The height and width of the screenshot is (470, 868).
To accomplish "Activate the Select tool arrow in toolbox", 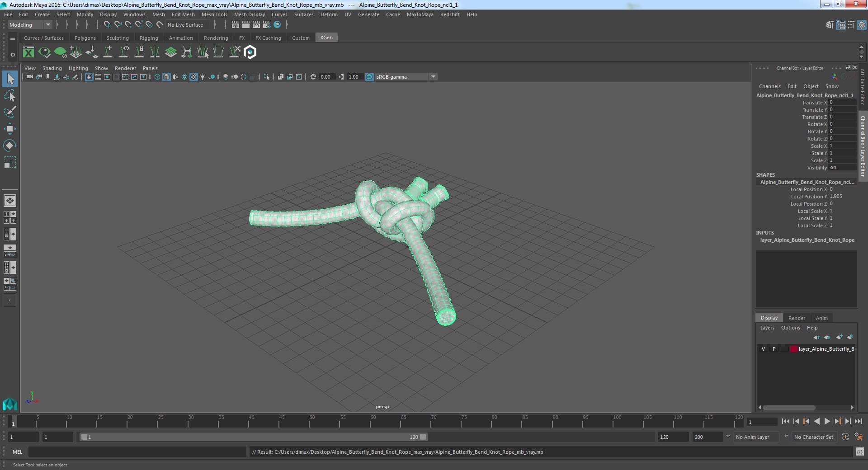I will tap(9, 79).
